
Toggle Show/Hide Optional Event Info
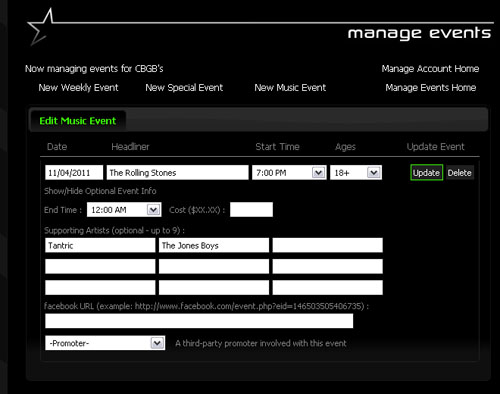[x=100, y=191]
